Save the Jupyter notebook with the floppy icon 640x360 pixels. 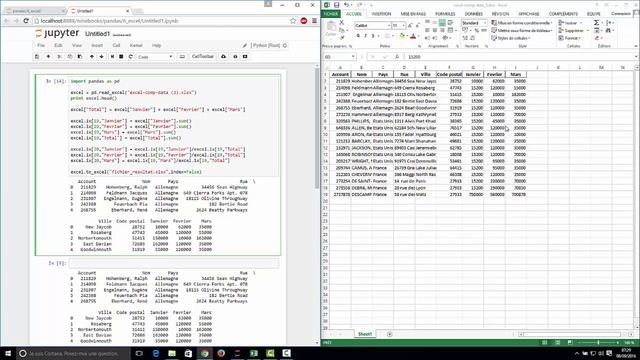(x=37, y=57)
